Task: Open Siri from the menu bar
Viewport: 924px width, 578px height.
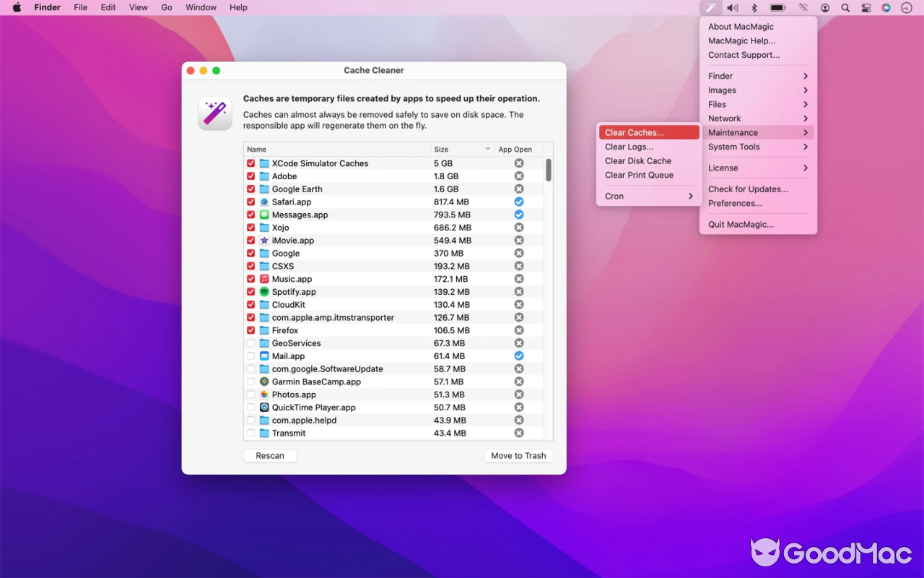Action: 885,7
